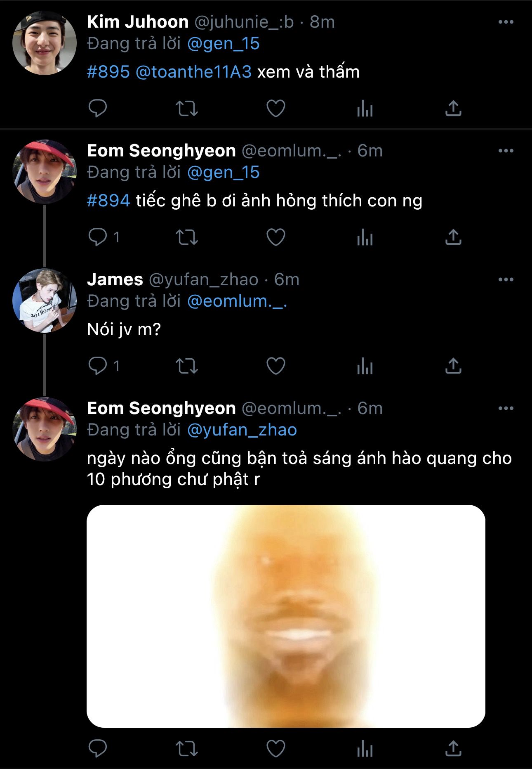
Task: Like Kim Juhoon's tweet
Action: pos(275,109)
